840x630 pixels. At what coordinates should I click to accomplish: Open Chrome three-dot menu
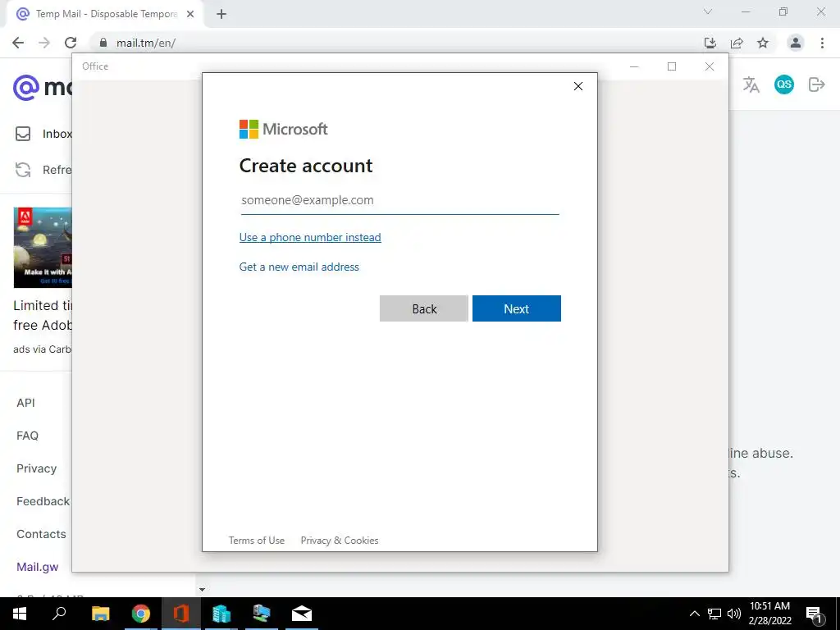822,43
